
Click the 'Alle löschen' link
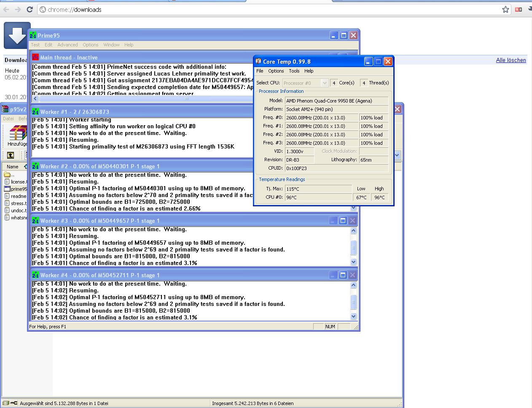[x=511, y=60]
